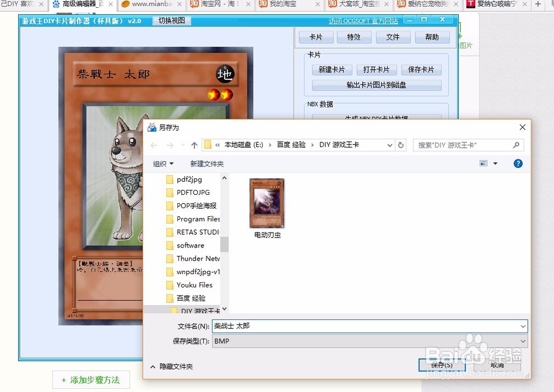Expand the address path history dropdown
The height and width of the screenshot is (392, 554).
pos(389,145)
